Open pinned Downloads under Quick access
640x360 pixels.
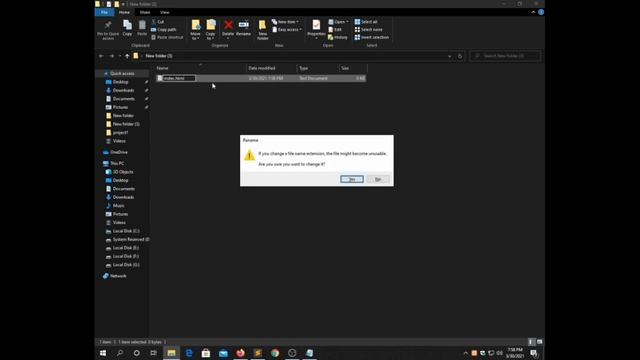coord(123,90)
